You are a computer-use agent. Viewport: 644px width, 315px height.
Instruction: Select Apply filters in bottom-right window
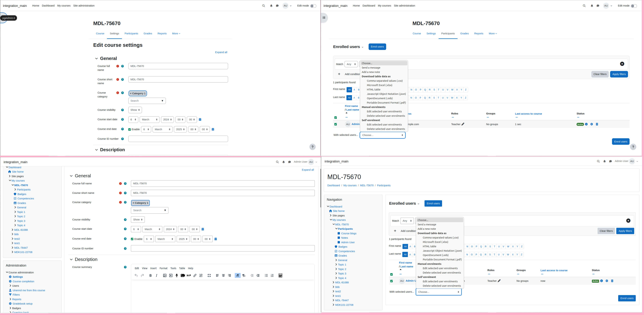[625, 231]
